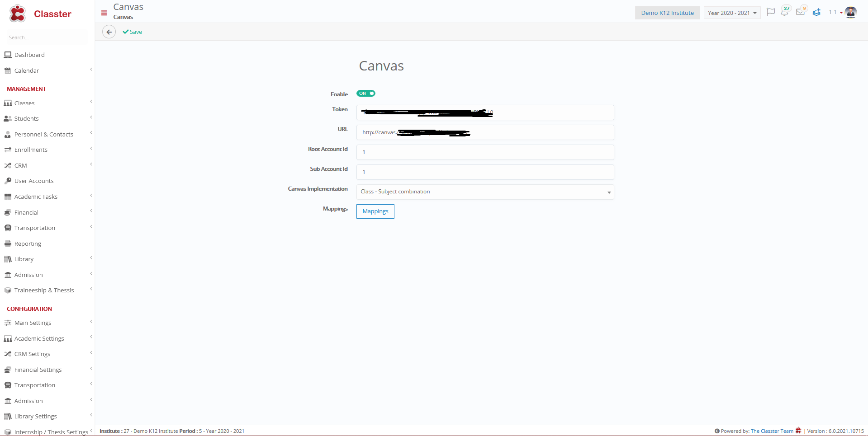Viewport: 868px width, 436px height.
Task: Expand the Calendar menu chevron
Action: tap(91, 70)
